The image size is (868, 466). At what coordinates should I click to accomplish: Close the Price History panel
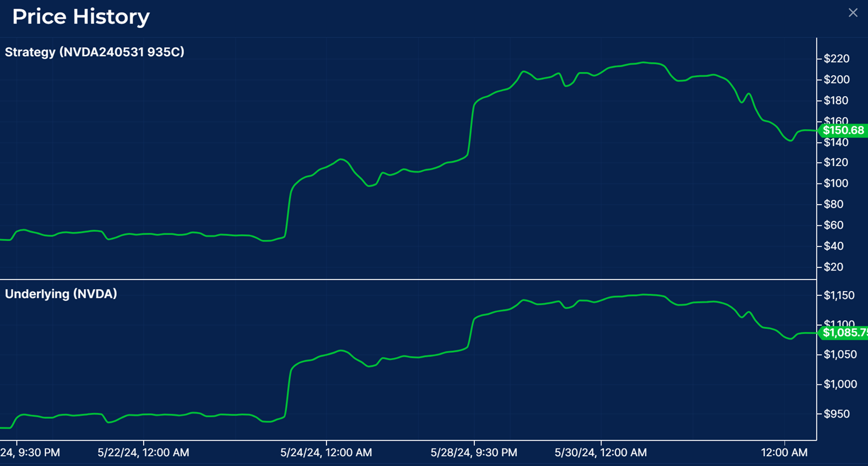tap(853, 13)
